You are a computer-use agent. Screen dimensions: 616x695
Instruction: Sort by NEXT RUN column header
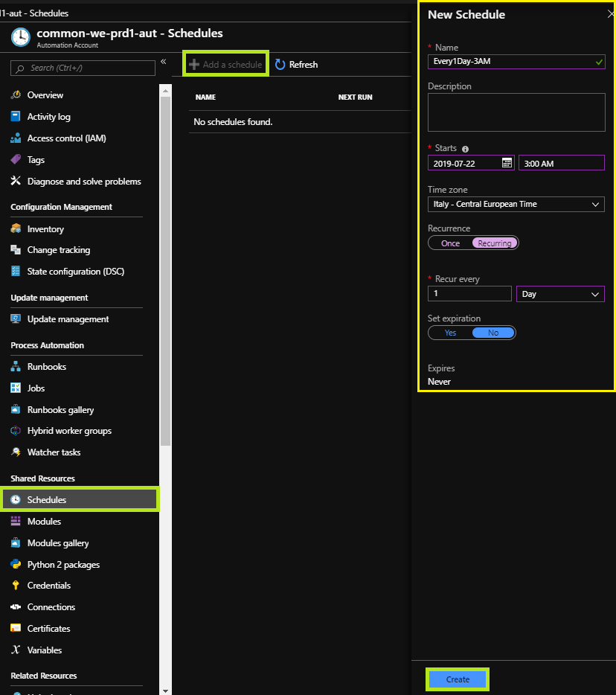tap(355, 97)
